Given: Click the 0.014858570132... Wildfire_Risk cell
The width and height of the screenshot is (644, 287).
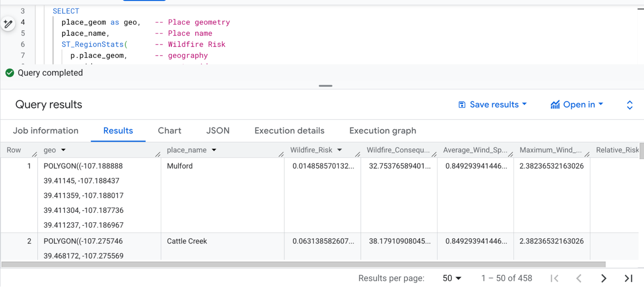Looking at the screenshot, I should pyautogui.click(x=322, y=195).
